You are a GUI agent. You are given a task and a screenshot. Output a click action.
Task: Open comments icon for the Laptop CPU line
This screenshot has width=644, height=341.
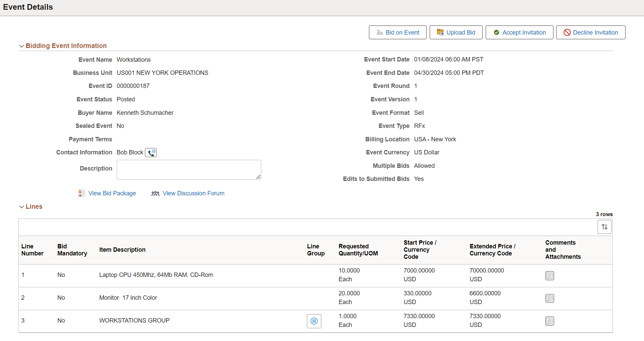pos(550,276)
